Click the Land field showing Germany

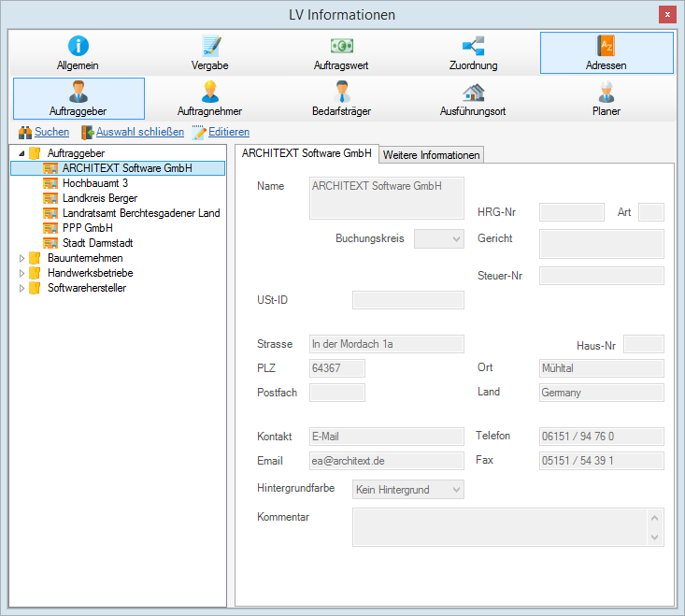[602, 393]
